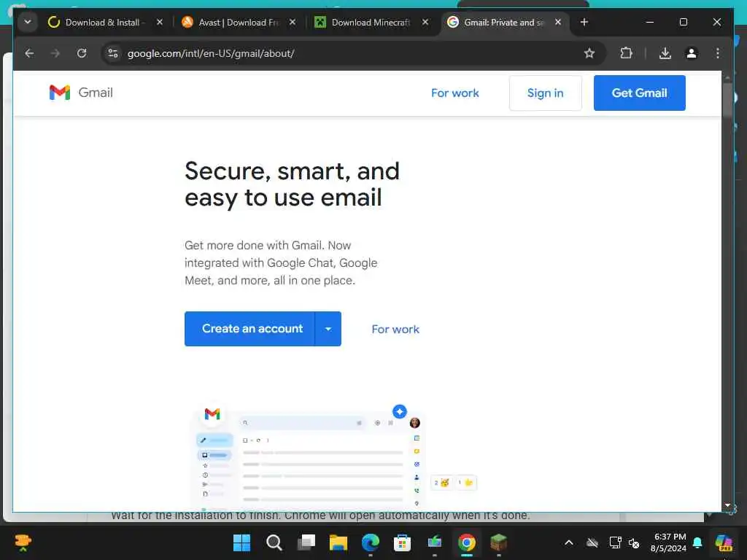Open For work link beside Create account
Image resolution: width=747 pixels, height=560 pixels.
pos(395,329)
